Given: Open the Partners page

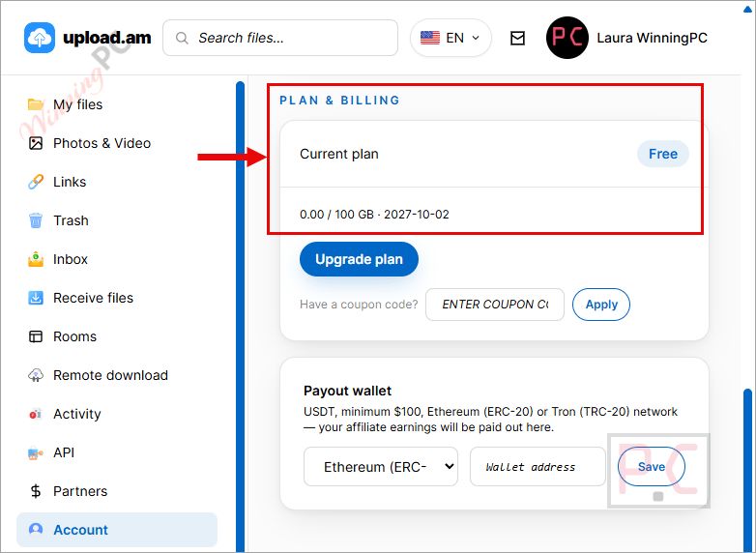Looking at the screenshot, I should pyautogui.click(x=80, y=491).
